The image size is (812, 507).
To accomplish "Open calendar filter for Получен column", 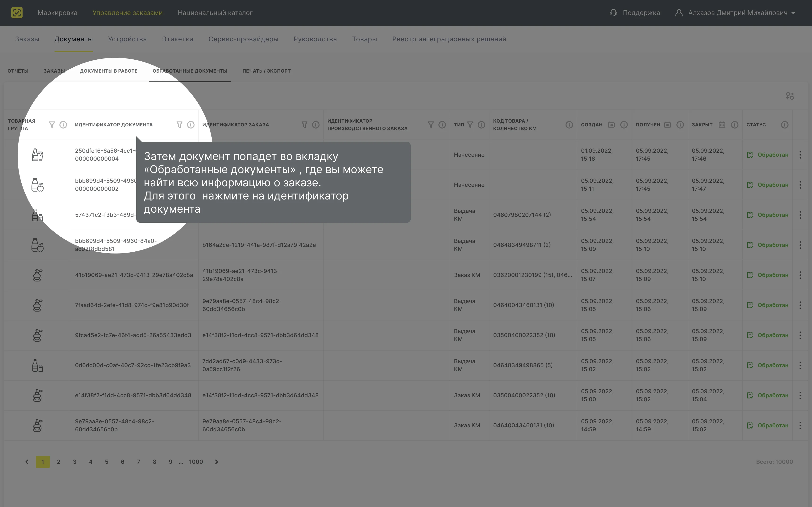I will coord(668,125).
